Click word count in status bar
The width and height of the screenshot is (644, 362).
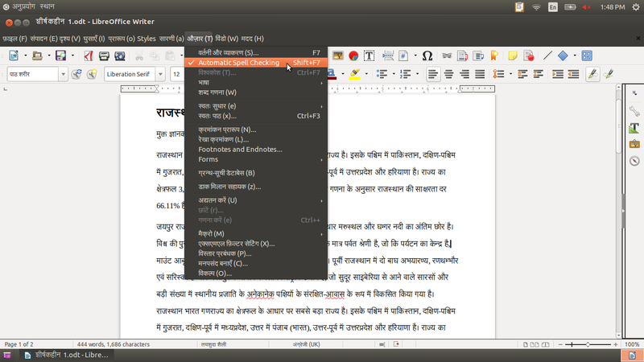pyautogui.click(x=114, y=344)
